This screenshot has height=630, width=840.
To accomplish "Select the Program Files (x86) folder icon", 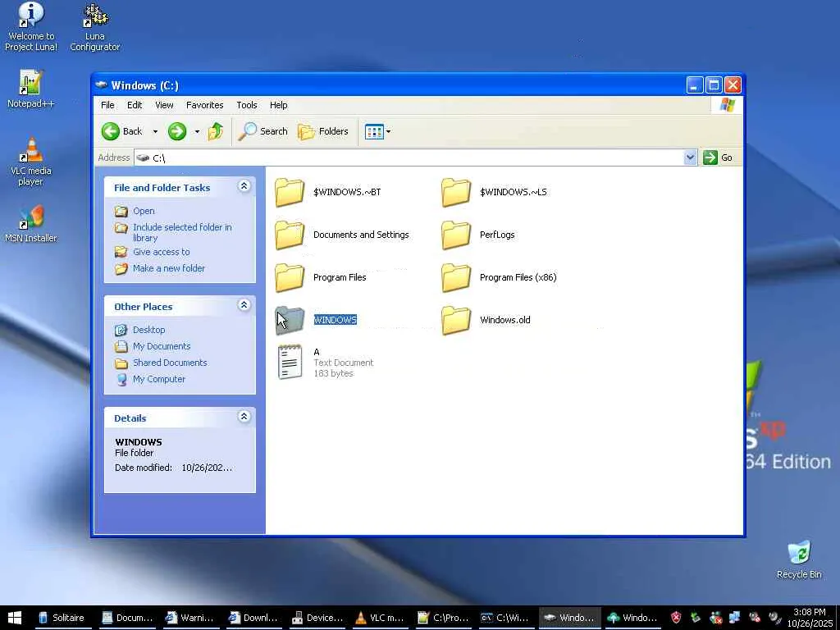I will pos(456,277).
